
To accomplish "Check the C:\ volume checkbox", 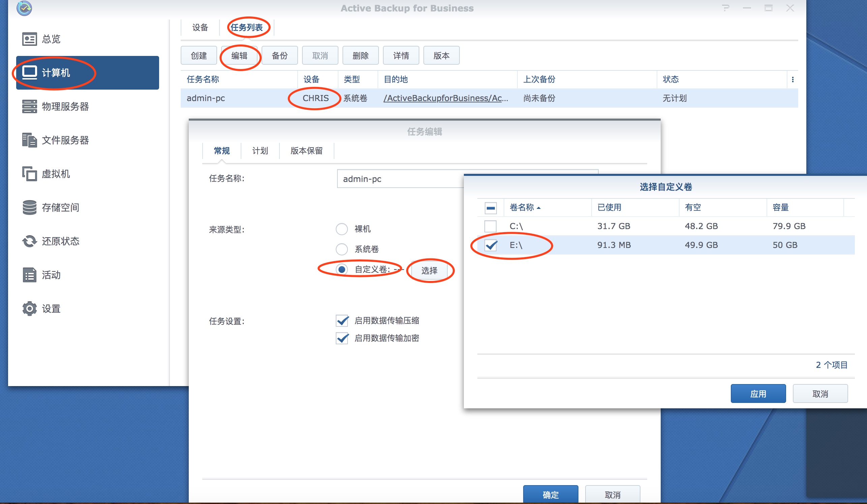I will [490, 226].
